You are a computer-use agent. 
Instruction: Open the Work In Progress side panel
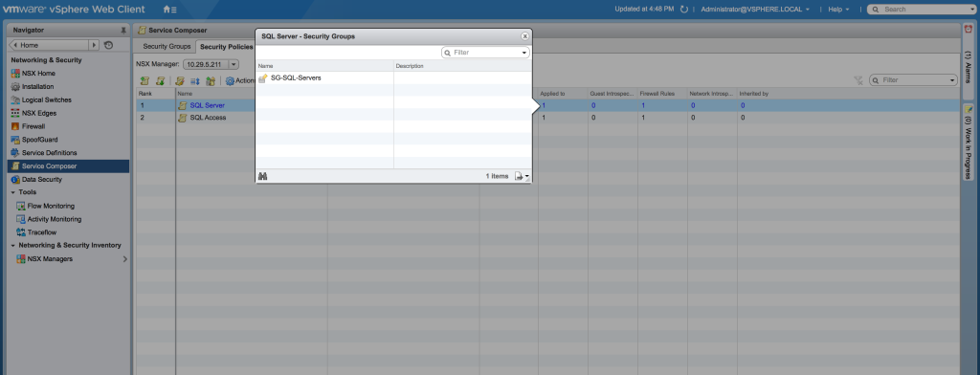tap(968, 142)
